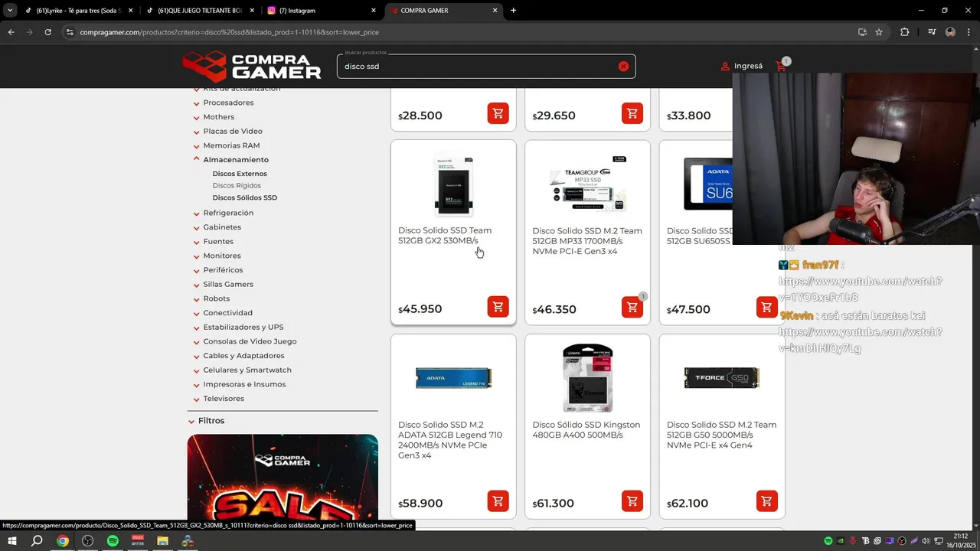980x551 pixels.
Task: Open Disco Solido SSD Team GX2 product title
Action: [445, 236]
